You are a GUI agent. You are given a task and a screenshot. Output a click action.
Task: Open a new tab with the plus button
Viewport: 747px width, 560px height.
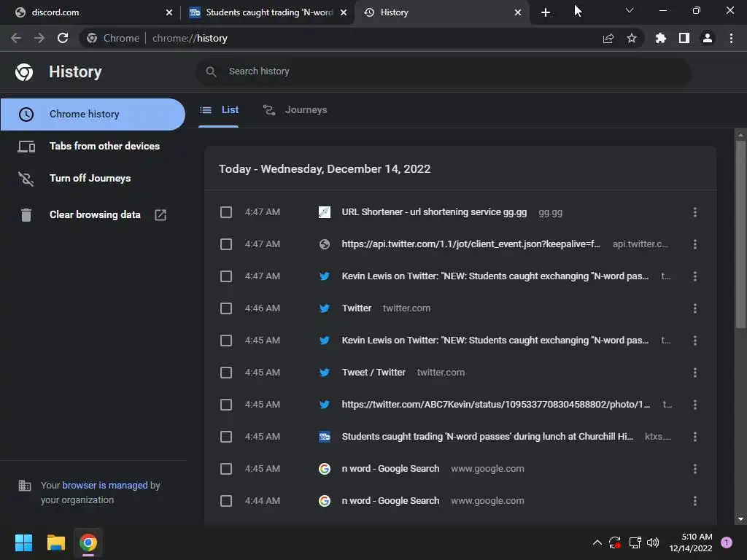coord(546,12)
